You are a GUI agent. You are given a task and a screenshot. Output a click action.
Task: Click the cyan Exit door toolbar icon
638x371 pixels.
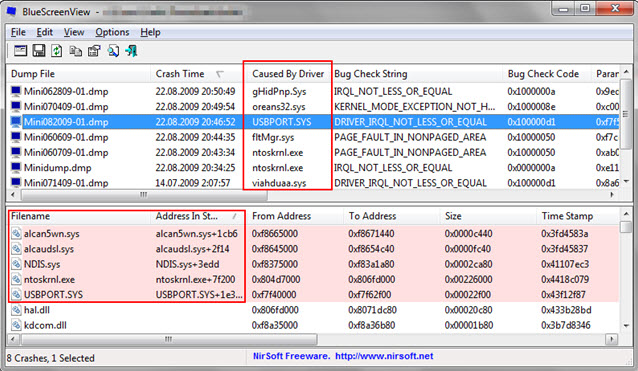coord(131,51)
